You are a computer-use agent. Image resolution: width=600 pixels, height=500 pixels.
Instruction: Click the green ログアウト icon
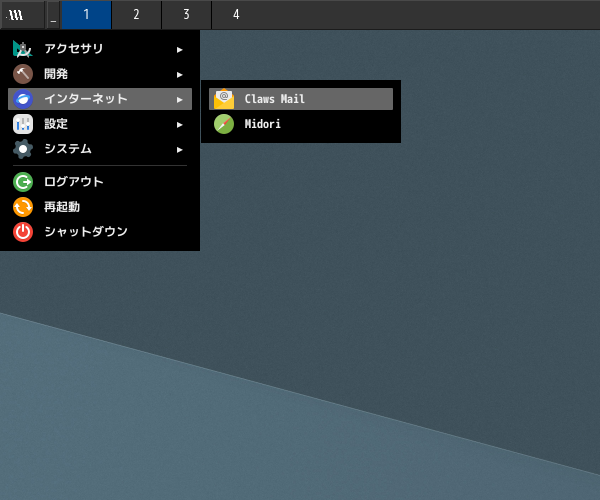click(x=23, y=182)
